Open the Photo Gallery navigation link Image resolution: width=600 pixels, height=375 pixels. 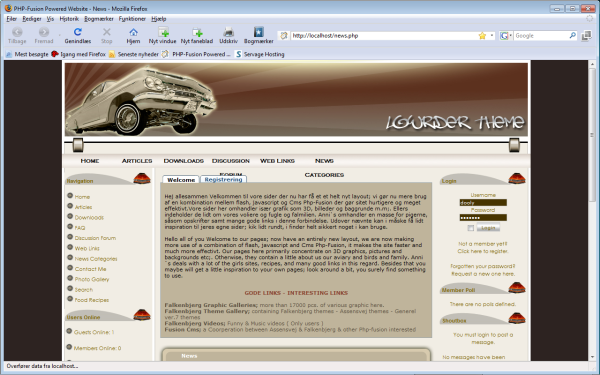(92, 279)
